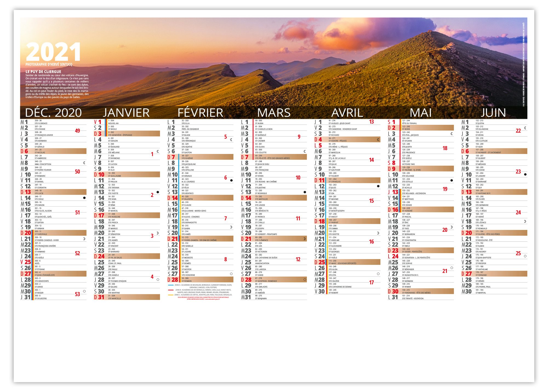Click the www.education.gouv.fr source link
The width and height of the screenshot is (548, 392).
click(x=212, y=299)
